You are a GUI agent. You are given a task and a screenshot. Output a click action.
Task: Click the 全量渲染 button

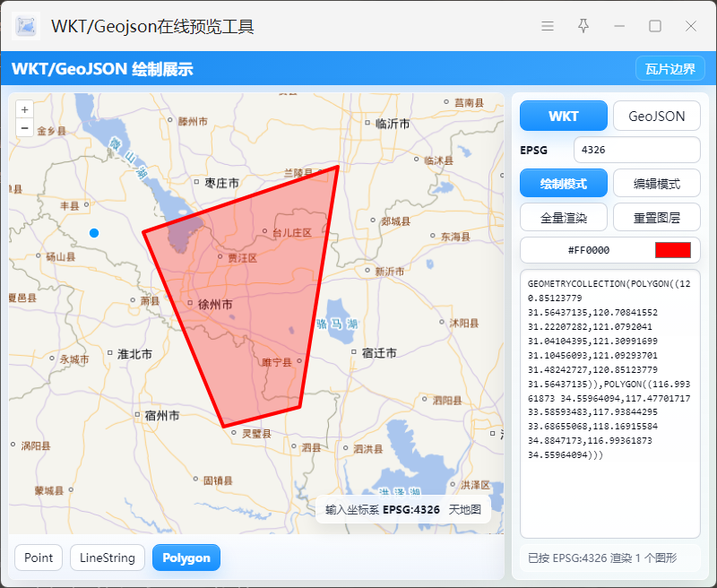pos(564,217)
